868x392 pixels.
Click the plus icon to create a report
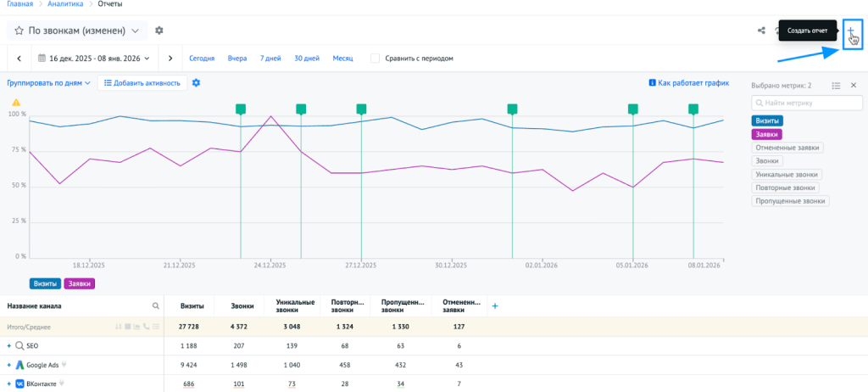(850, 31)
